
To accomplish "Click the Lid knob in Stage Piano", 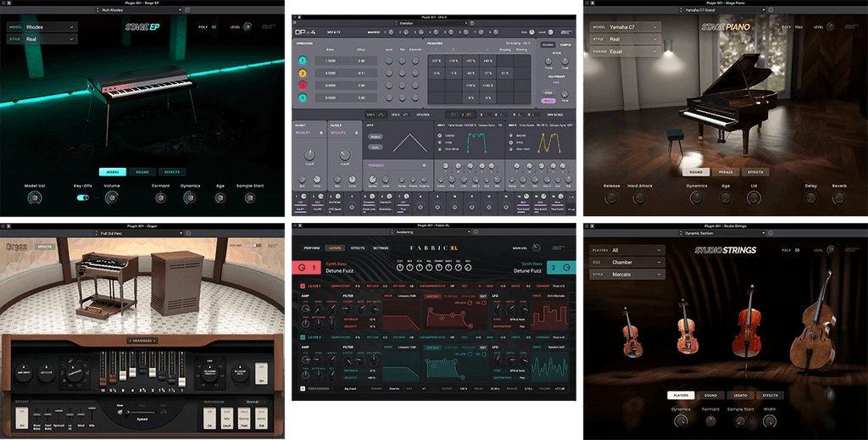I will (754, 198).
